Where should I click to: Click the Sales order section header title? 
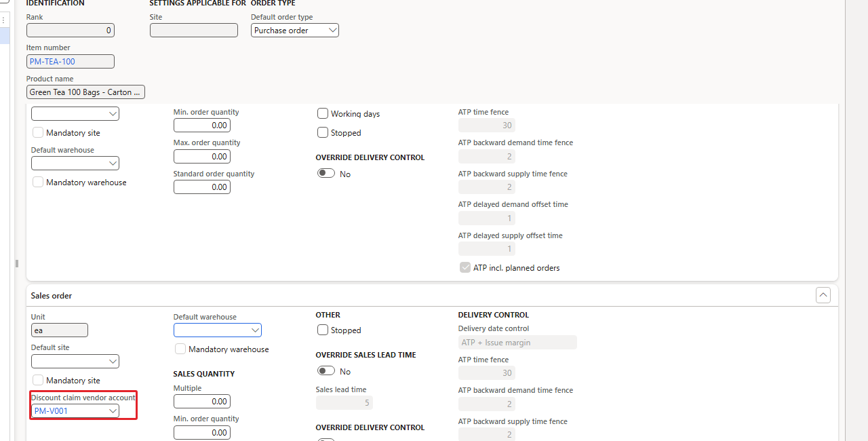pos(52,296)
